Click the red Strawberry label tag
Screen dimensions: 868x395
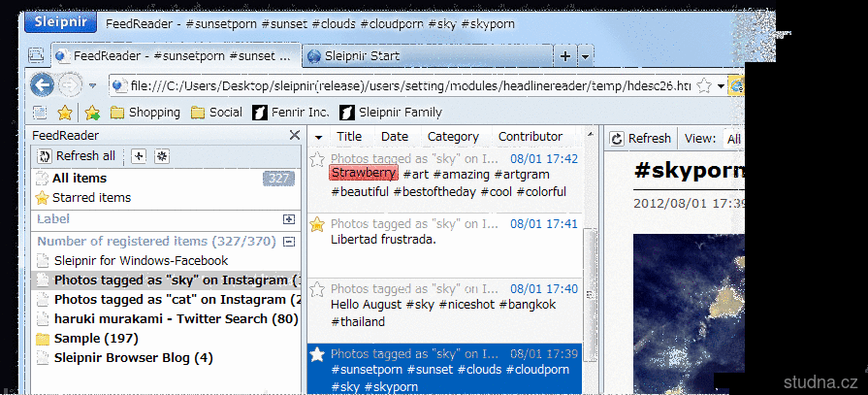pos(363,174)
